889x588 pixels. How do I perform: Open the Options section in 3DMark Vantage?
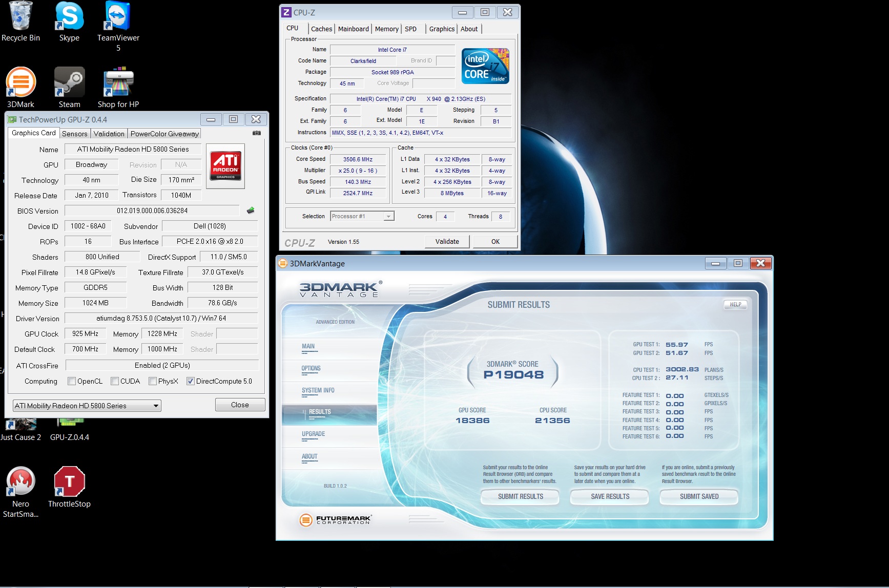[311, 368]
